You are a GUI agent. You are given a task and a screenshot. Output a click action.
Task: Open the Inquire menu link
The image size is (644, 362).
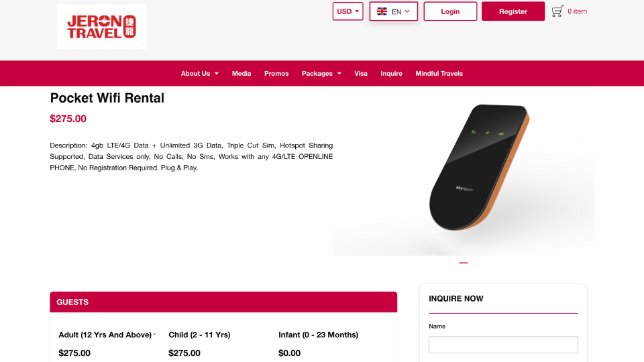pyautogui.click(x=391, y=74)
